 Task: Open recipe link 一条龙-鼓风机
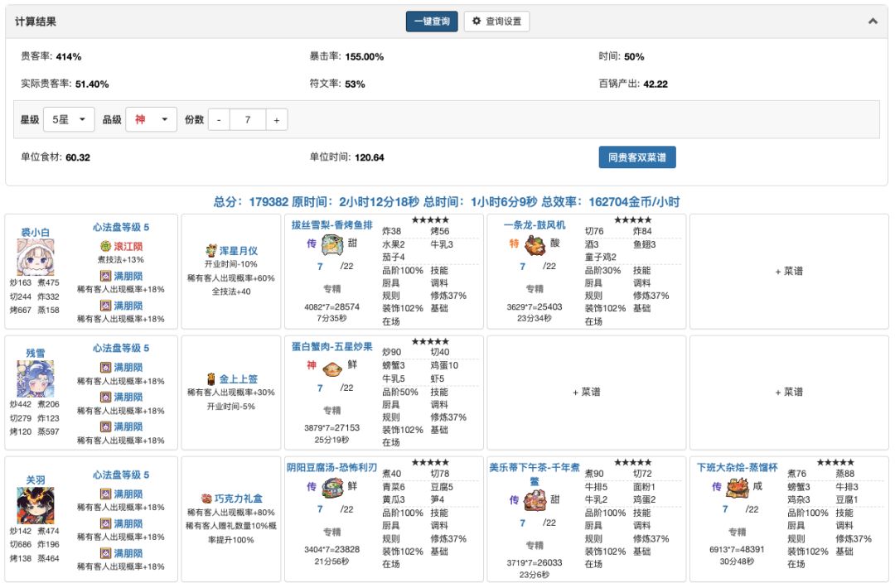point(535,224)
